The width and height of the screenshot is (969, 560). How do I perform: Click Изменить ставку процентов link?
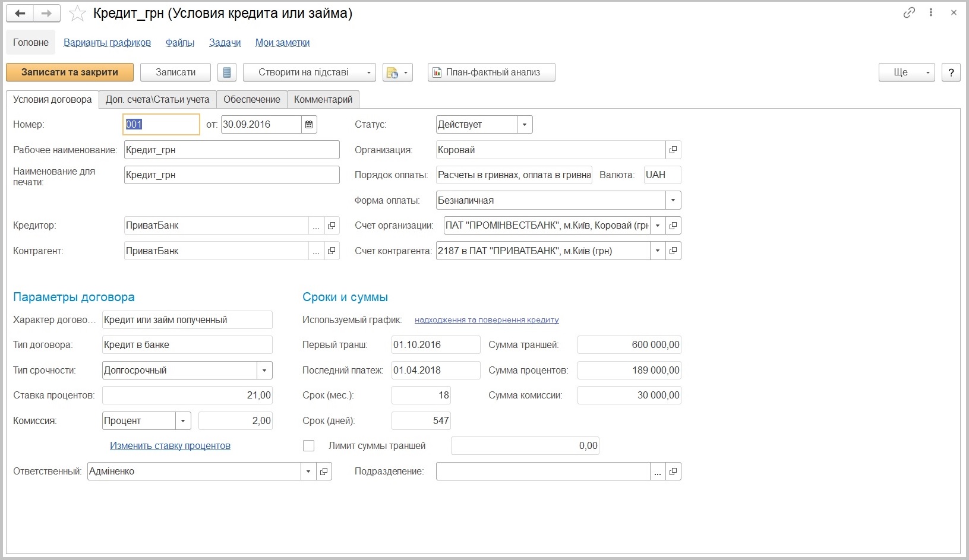pyautogui.click(x=170, y=446)
